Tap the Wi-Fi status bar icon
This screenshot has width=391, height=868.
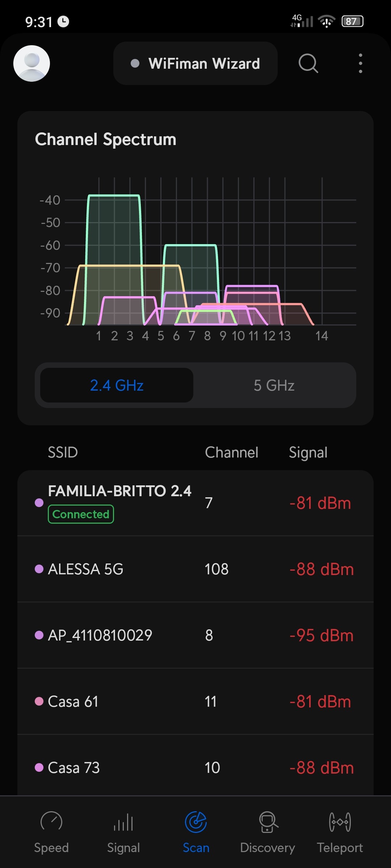tap(327, 21)
